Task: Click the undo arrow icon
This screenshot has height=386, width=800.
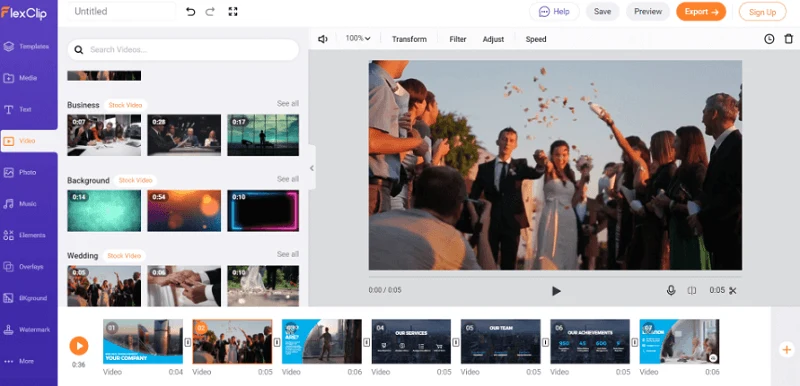Action: coord(190,12)
